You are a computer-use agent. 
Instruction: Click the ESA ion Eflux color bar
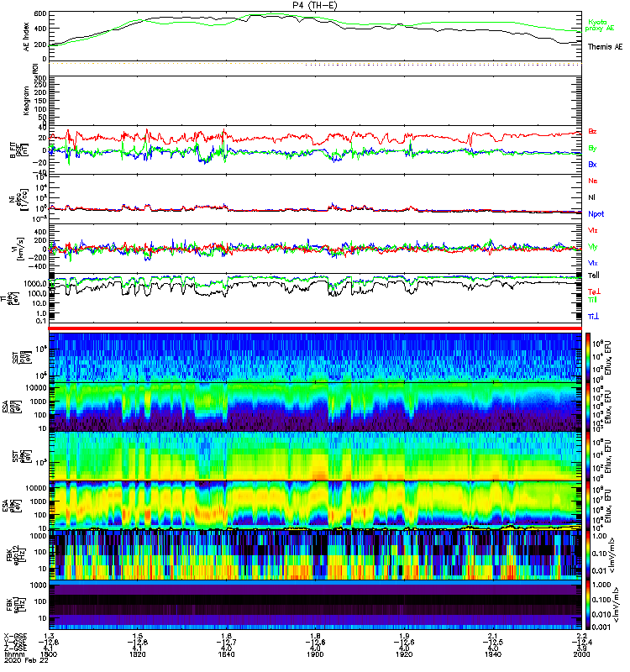[589, 407]
